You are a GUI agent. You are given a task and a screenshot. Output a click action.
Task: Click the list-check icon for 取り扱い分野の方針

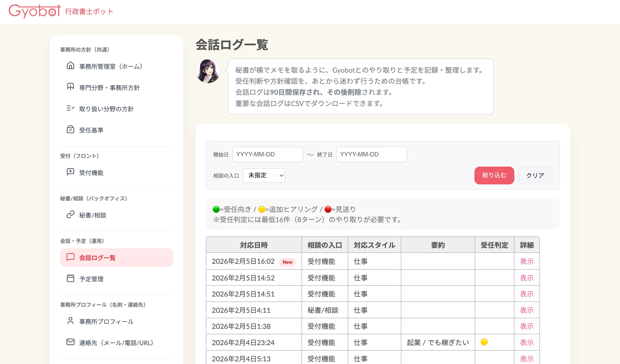70,108
